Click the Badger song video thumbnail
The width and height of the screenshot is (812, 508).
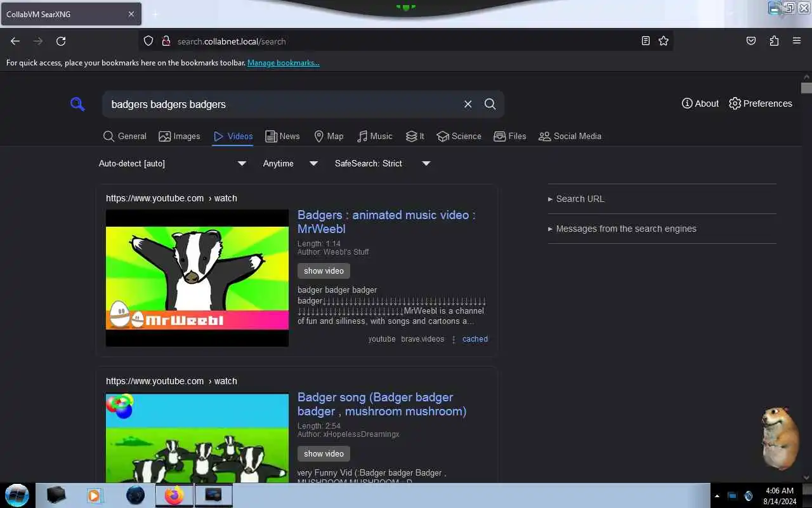click(x=197, y=438)
